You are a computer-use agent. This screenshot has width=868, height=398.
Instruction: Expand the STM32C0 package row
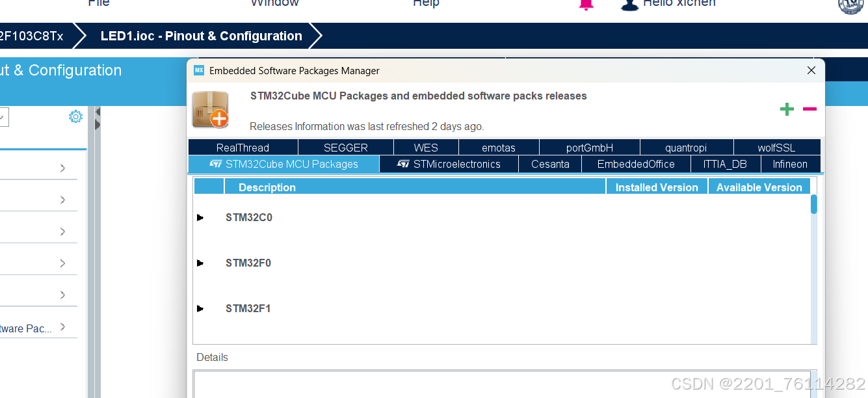coord(200,218)
